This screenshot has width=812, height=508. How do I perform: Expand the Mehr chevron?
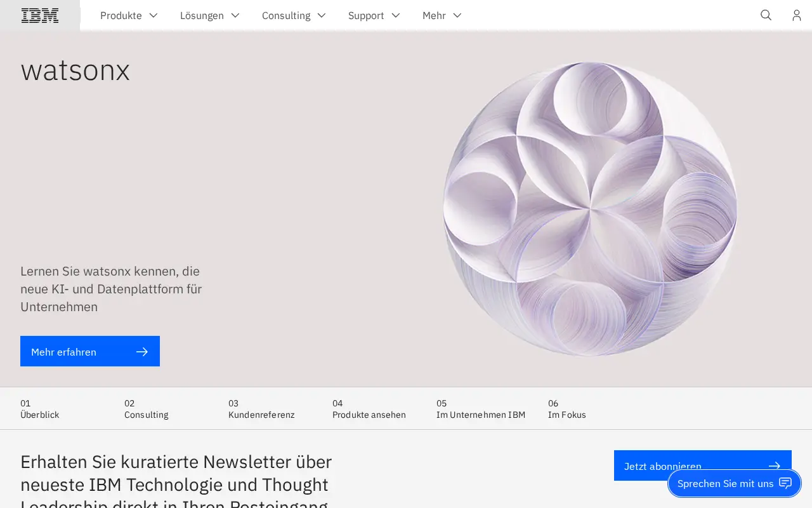[x=457, y=15]
